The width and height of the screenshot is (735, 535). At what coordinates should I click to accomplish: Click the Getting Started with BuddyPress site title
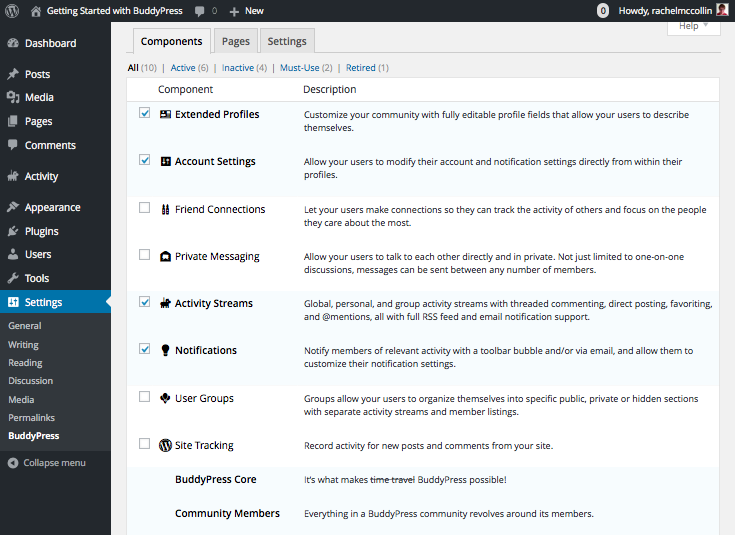(x=114, y=11)
